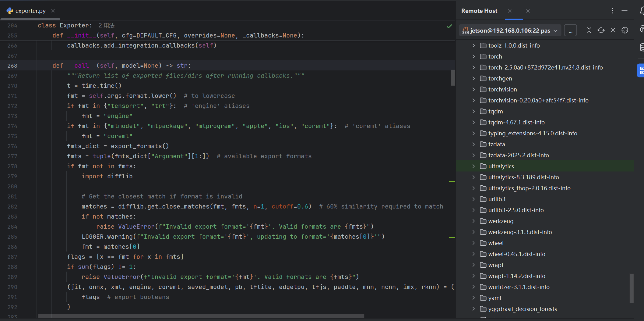Click folder icon of werkzeug-3.1.3.dist-info
This screenshot has width=644, height=321.
[x=483, y=232]
